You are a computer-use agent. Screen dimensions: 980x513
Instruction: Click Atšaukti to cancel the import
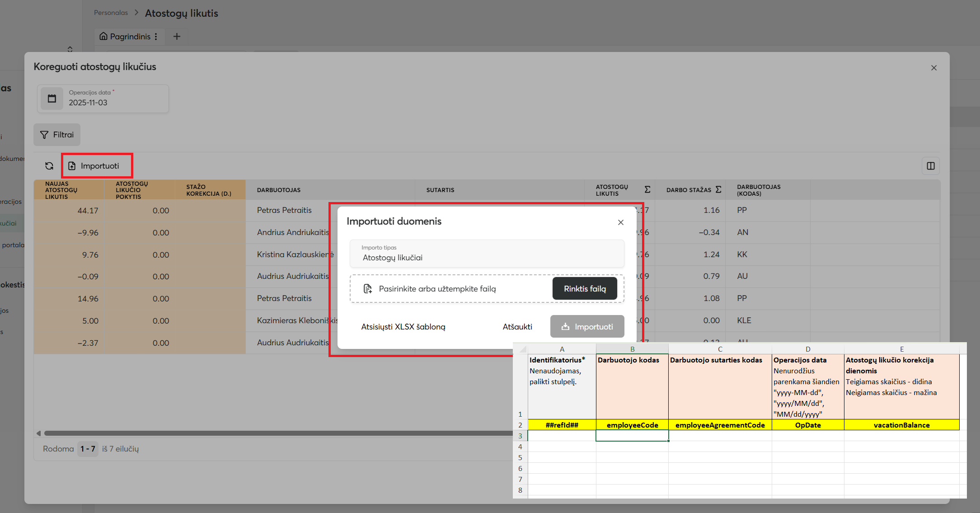(x=517, y=327)
